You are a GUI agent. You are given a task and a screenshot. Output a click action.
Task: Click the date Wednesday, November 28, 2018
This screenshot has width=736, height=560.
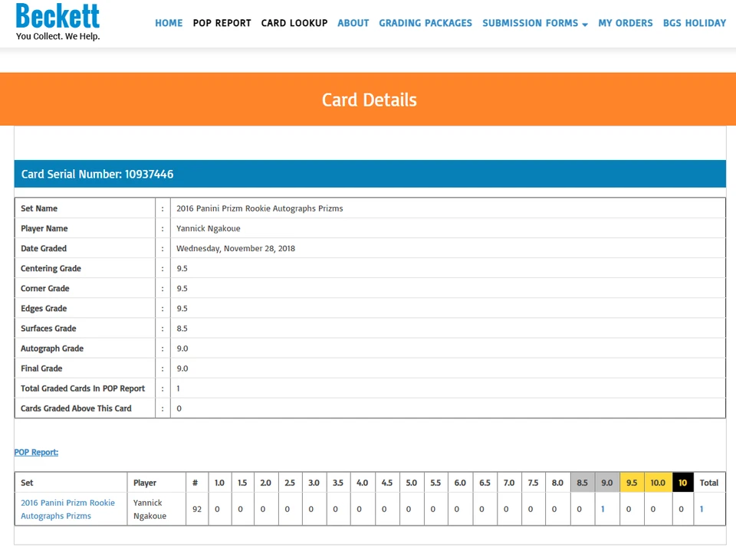(235, 248)
